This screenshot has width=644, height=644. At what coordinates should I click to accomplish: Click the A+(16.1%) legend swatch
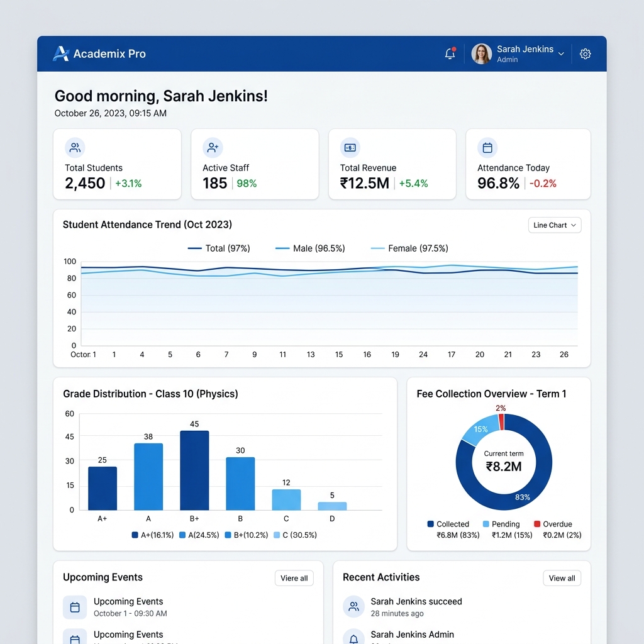tap(135, 535)
